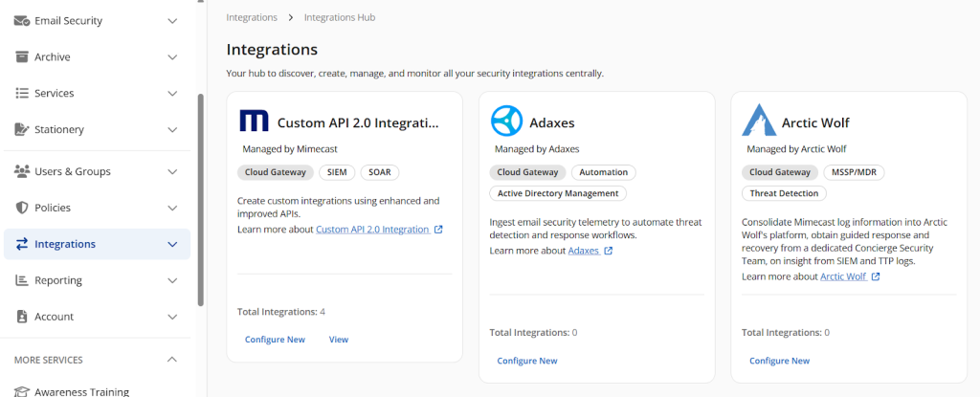The height and width of the screenshot is (397, 980).
Task: Open the Archive menu item
Action: (97, 56)
